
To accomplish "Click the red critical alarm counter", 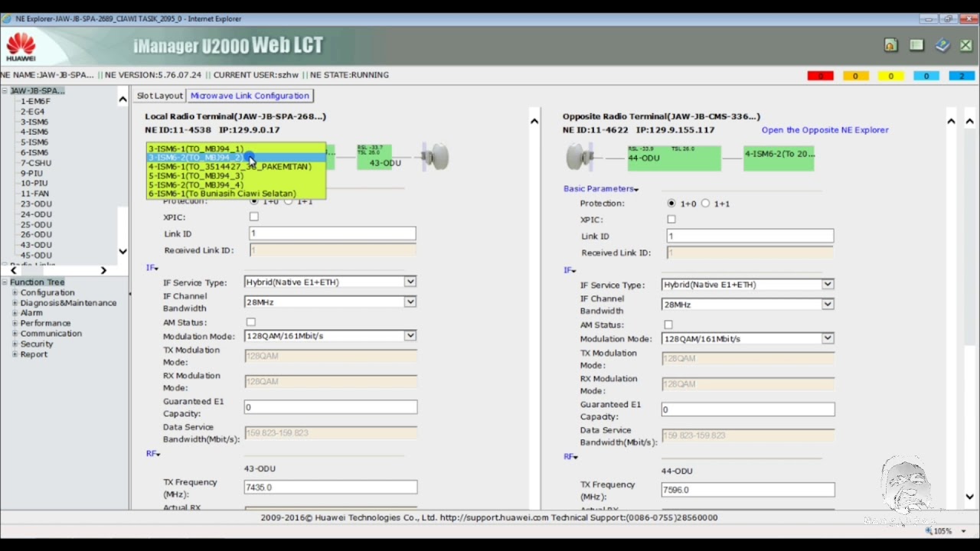I will 820,76.
